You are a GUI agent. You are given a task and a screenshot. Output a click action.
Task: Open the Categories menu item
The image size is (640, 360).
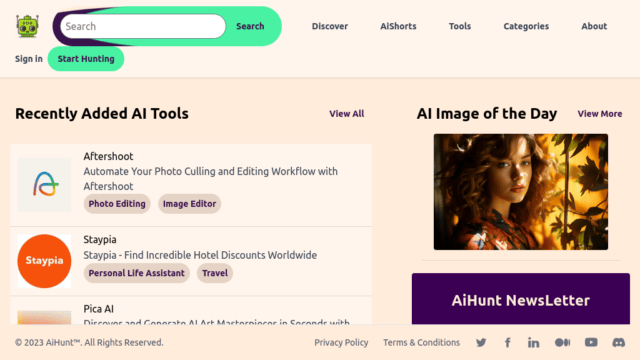click(x=526, y=26)
